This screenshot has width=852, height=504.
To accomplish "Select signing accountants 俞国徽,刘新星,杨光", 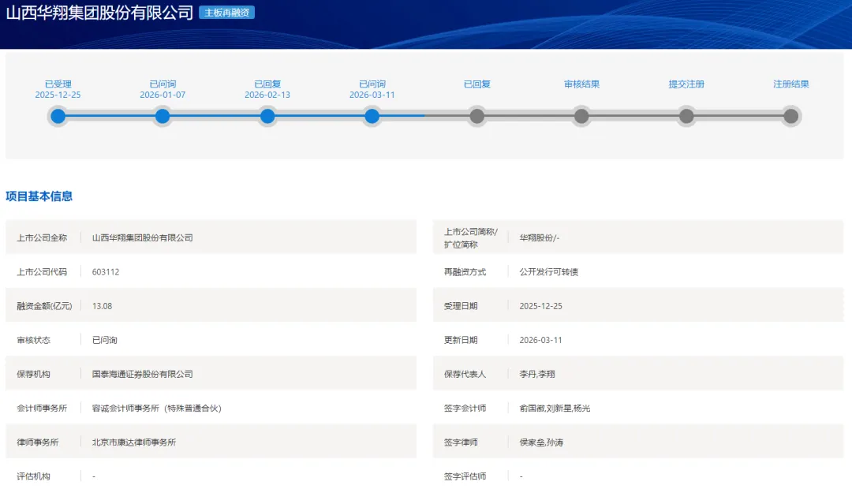I will [555, 409].
